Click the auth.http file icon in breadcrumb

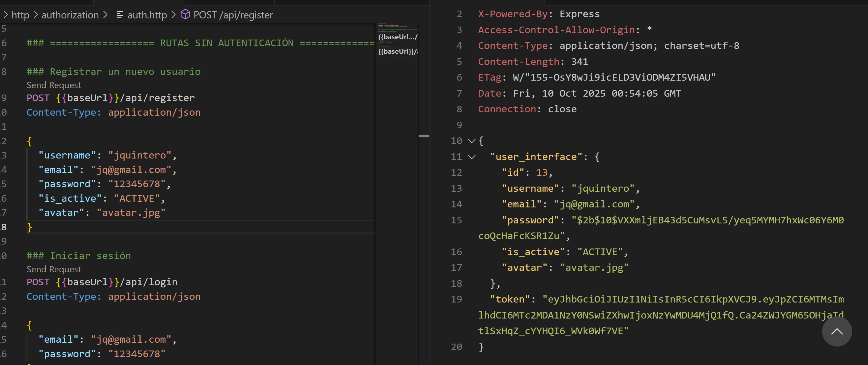[119, 15]
